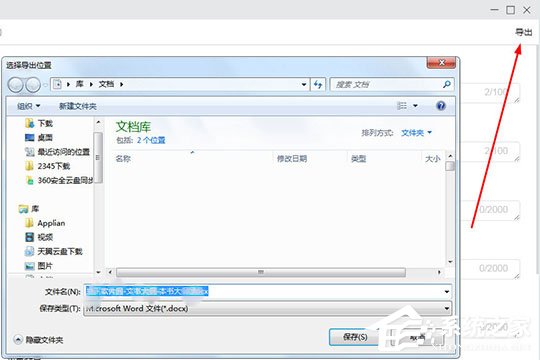540x360 pixels.
Task: Expand the arrow after the 文档 breadcrumb
Action: (122, 84)
